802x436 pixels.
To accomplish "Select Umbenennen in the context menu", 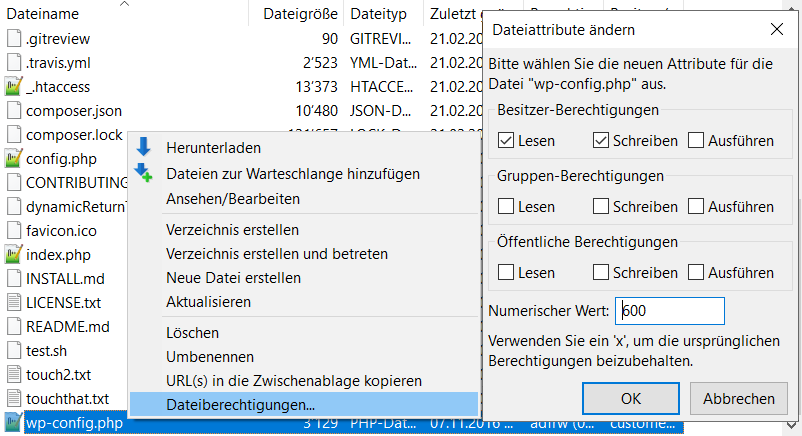I will 210,356.
